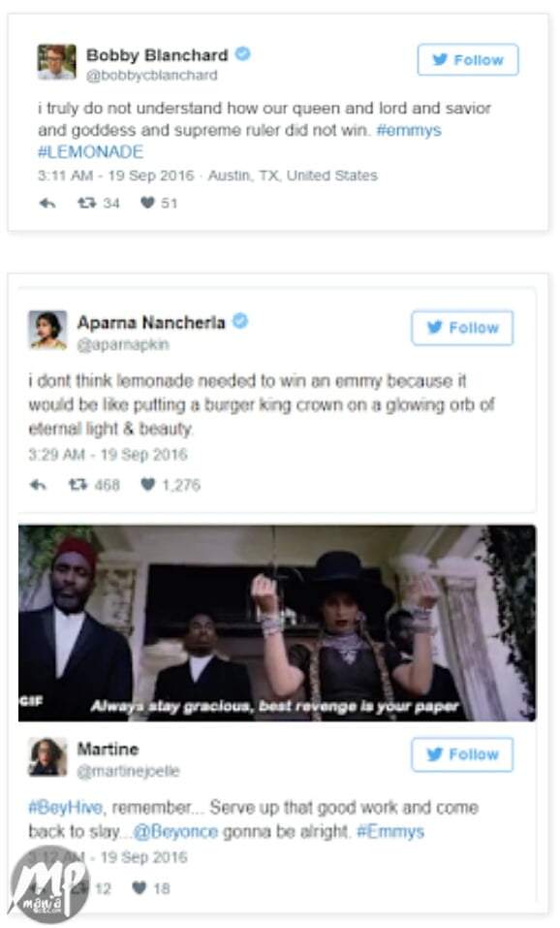Like Martine's tweet with heart icon
This screenshot has height=928, width=560.
(x=139, y=887)
